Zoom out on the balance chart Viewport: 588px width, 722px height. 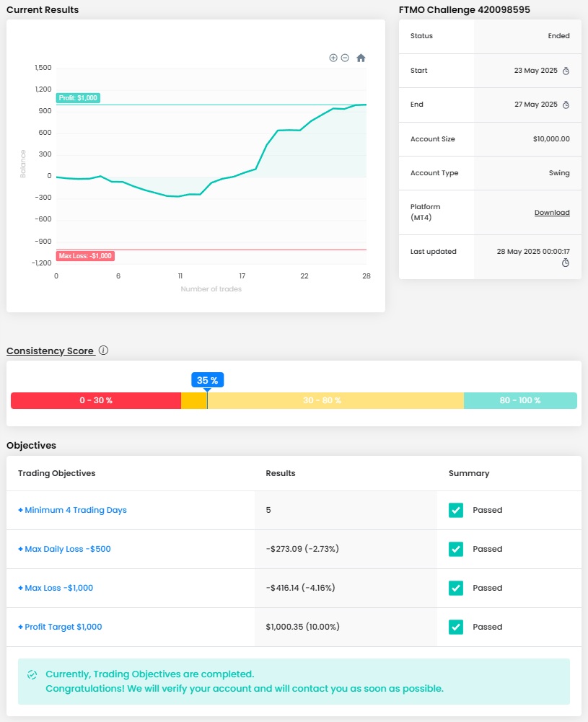click(345, 58)
